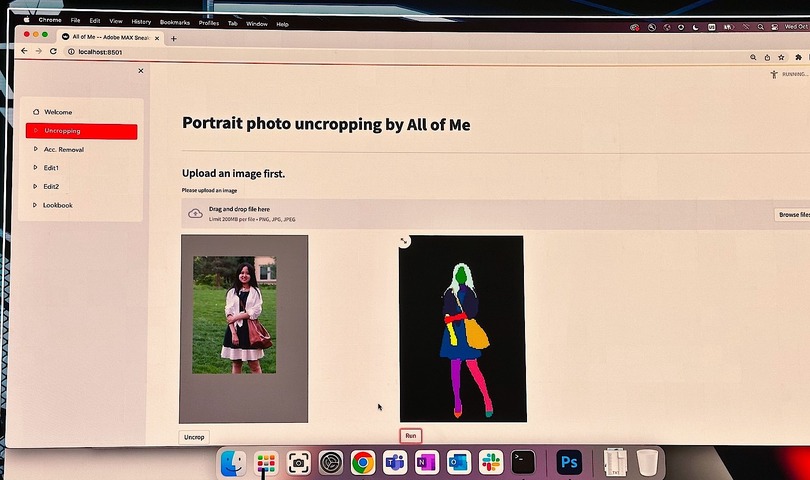The height and width of the screenshot is (480, 810).
Task: Click the uploaded portrait photo thumbnail
Action: (x=244, y=329)
